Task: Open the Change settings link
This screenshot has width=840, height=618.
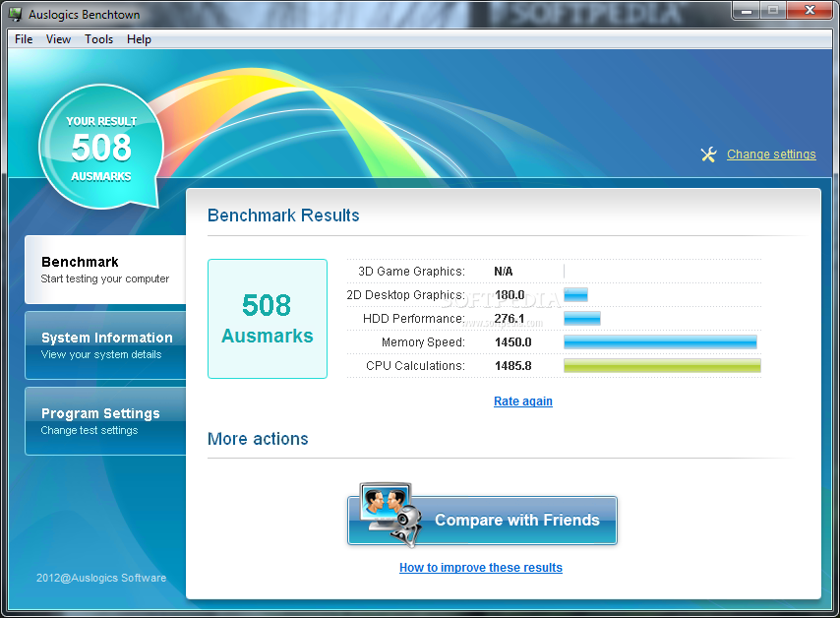Action: click(x=771, y=154)
